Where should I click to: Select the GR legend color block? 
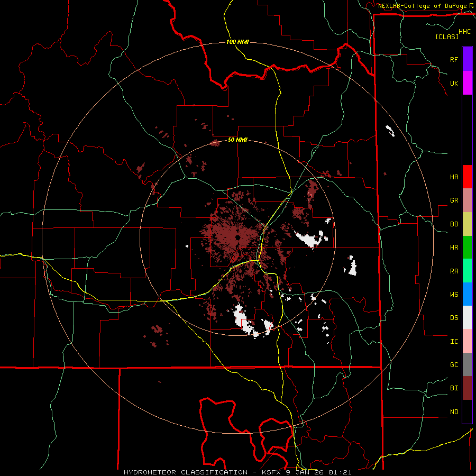[467, 200]
